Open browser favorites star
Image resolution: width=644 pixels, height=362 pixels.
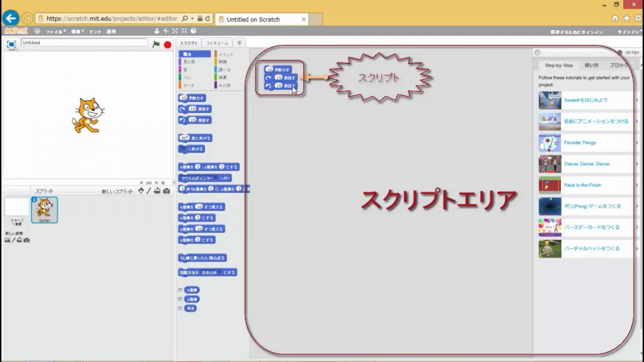[626, 18]
